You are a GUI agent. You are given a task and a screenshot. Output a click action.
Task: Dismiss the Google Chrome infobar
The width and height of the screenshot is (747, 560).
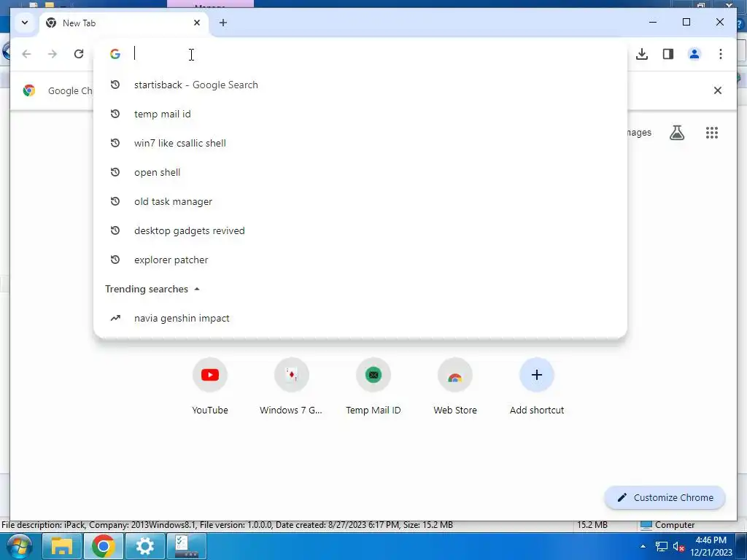(718, 90)
